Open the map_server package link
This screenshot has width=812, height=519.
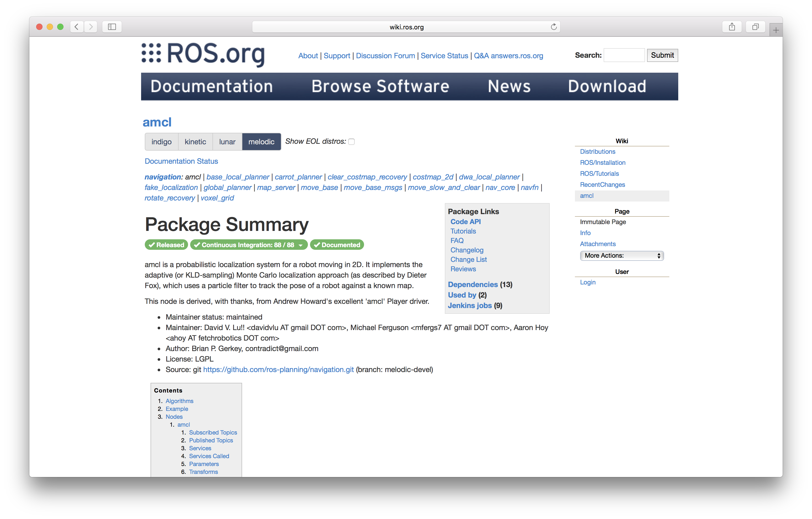pyautogui.click(x=276, y=187)
